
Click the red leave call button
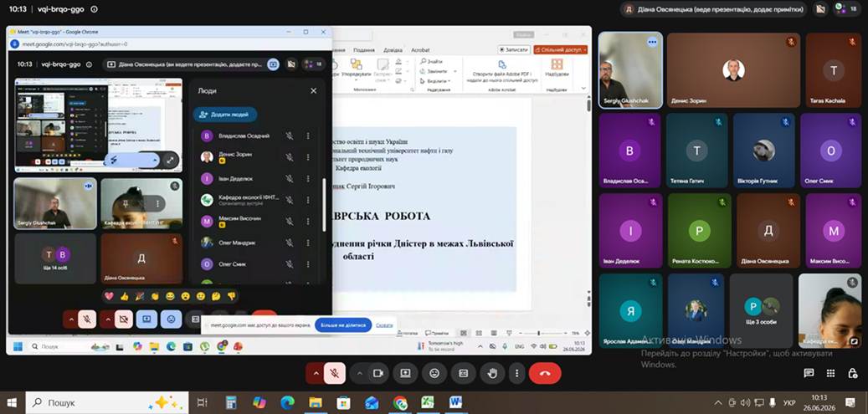click(x=545, y=374)
